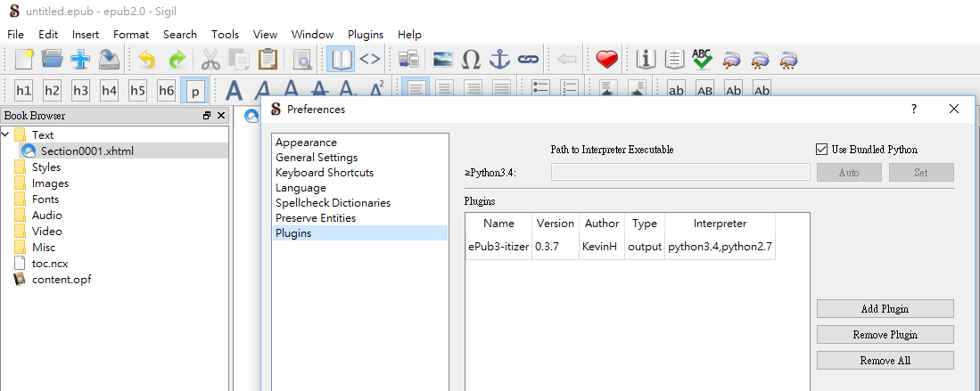This screenshot has width=980, height=391.
Task: Copy selection using the toolbar icon
Action: pyautogui.click(x=239, y=60)
